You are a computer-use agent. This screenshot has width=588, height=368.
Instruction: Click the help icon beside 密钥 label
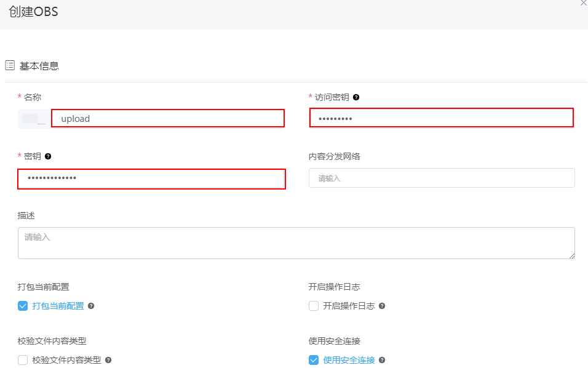pos(48,156)
